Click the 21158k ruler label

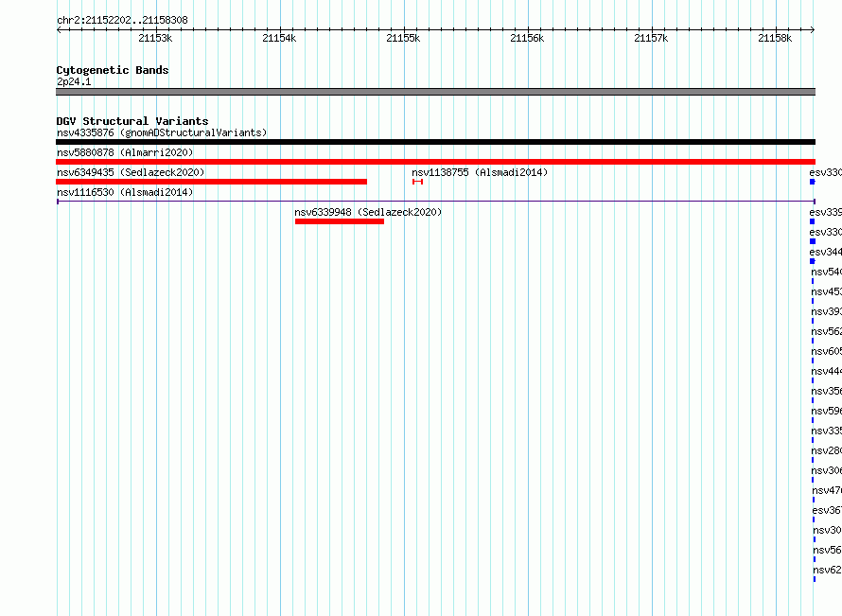pyautogui.click(x=775, y=38)
